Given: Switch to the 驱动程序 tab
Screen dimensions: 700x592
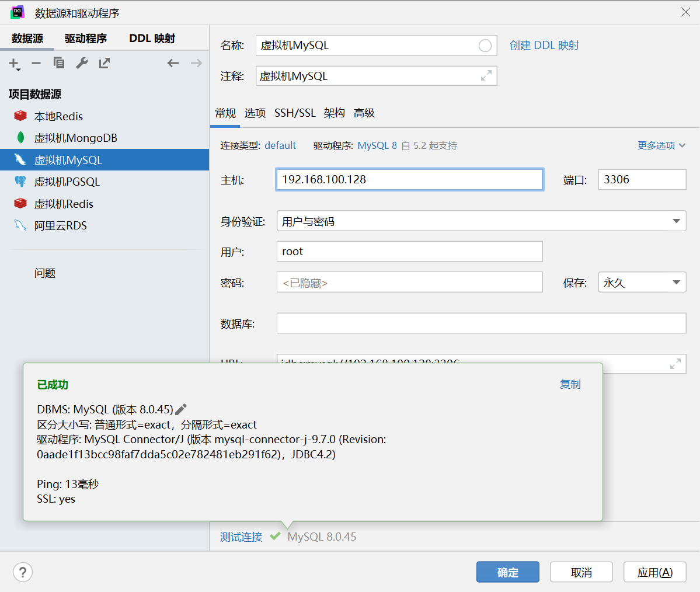Looking at the screenshot, I should coord(86,39).
